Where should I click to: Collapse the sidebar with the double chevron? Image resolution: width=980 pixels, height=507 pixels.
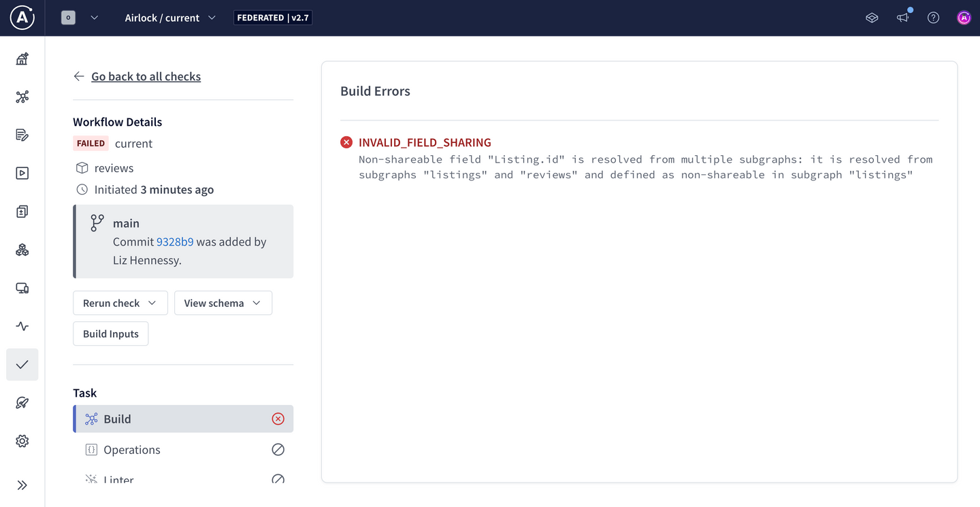[22, 485]
